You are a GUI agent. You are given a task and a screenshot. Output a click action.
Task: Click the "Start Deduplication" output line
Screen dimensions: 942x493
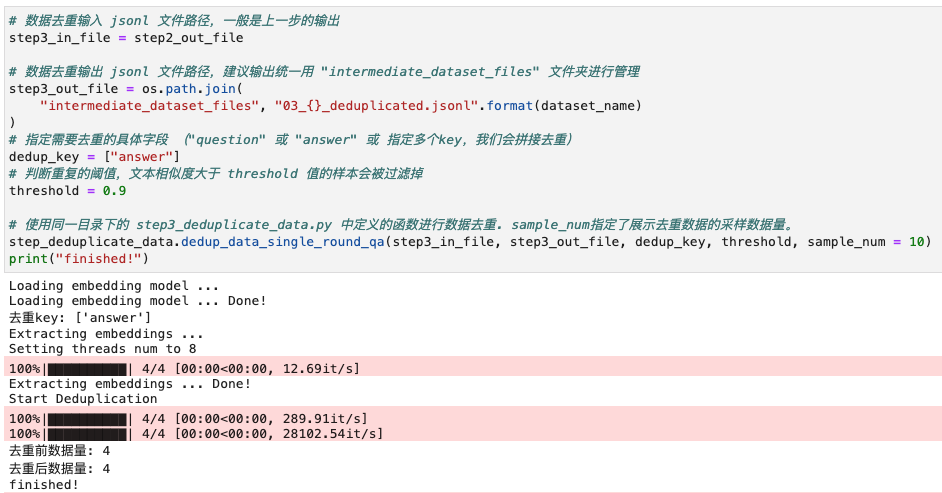(83, 399)
